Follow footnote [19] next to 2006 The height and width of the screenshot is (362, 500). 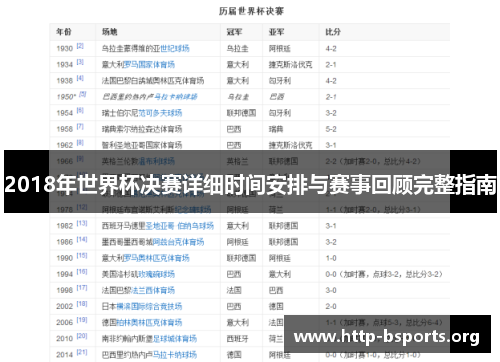coord(82,320)
